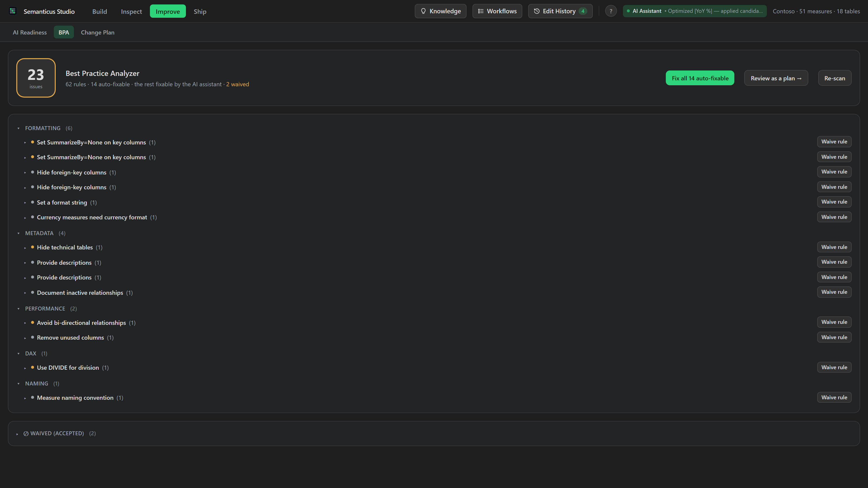Viewport: 868px width, 488px height.
Task: Collapse the METADATA category
Action: (x=18, y=233)
